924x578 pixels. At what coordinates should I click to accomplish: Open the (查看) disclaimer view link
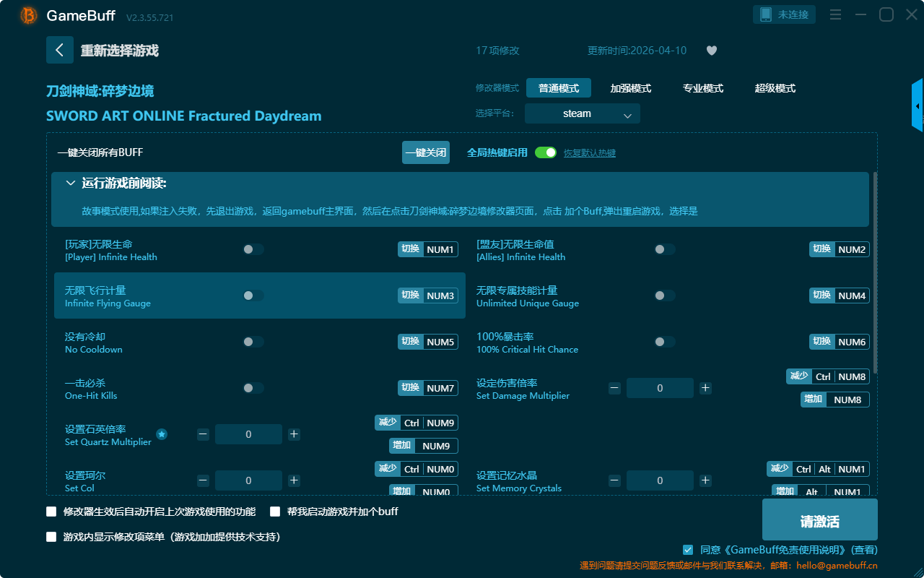863,550
